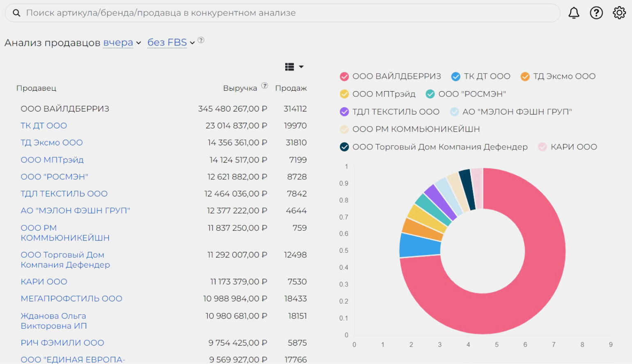Toggle ООО ВАЙЛДБЕРРИЗ series in legend

point(390,76)
